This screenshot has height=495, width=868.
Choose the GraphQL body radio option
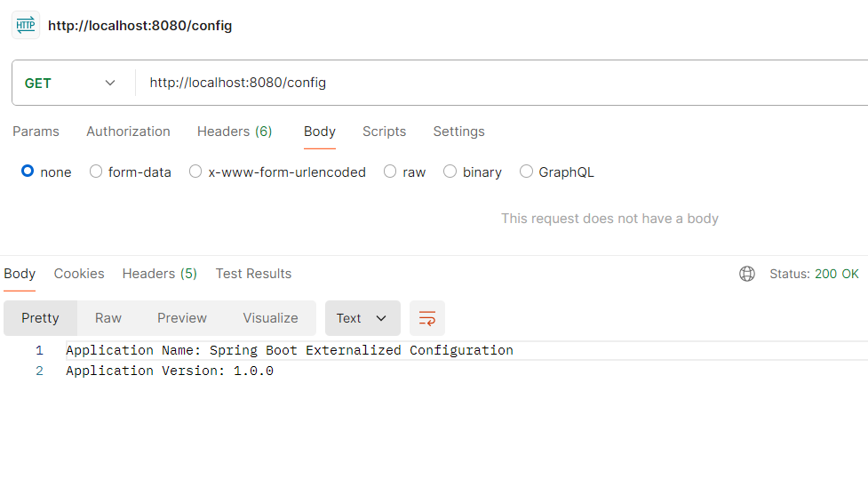(526, 172)
